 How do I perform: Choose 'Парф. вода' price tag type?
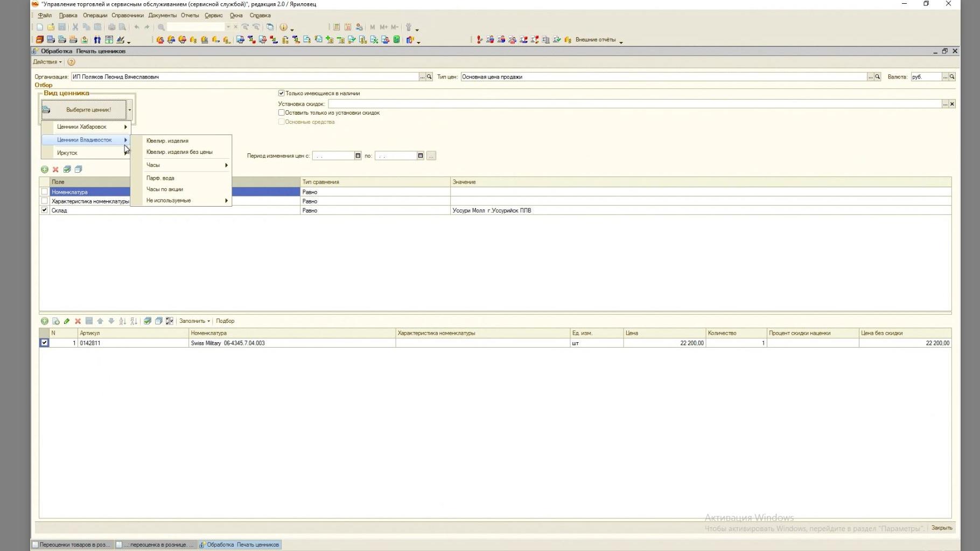181,178
